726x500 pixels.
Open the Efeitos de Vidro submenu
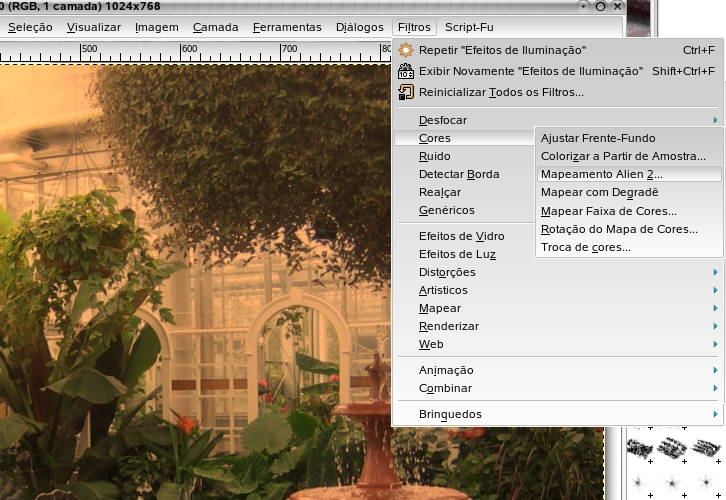click(464, 236)
